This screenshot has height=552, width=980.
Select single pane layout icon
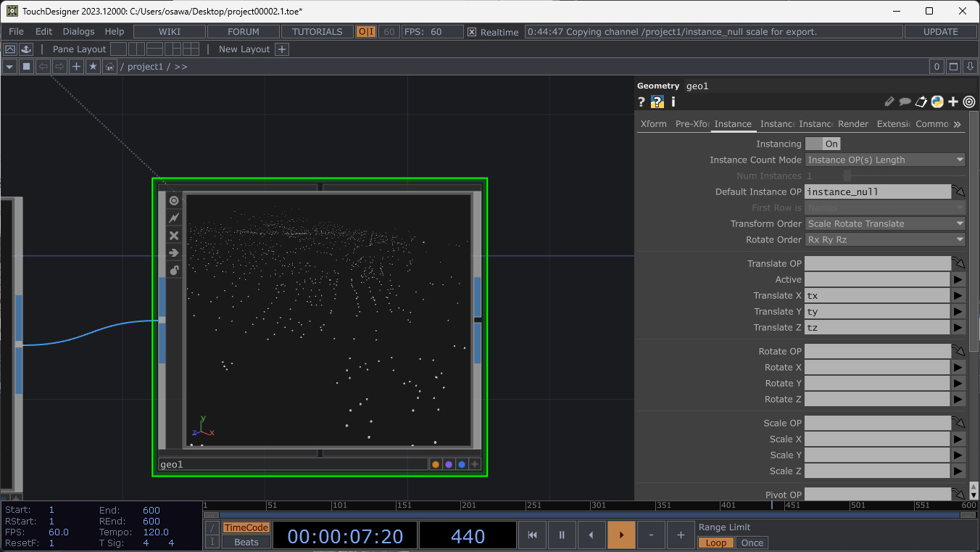point(117,49)
